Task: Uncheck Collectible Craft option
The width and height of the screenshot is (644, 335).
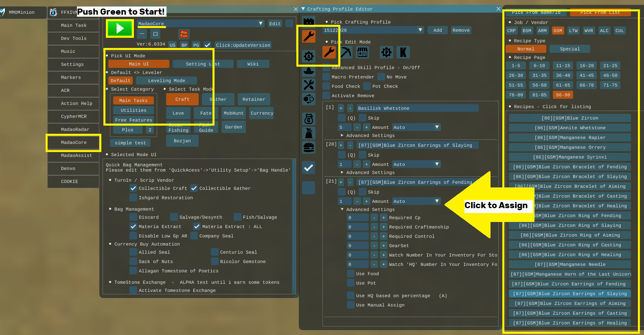Action: (133, 188)
